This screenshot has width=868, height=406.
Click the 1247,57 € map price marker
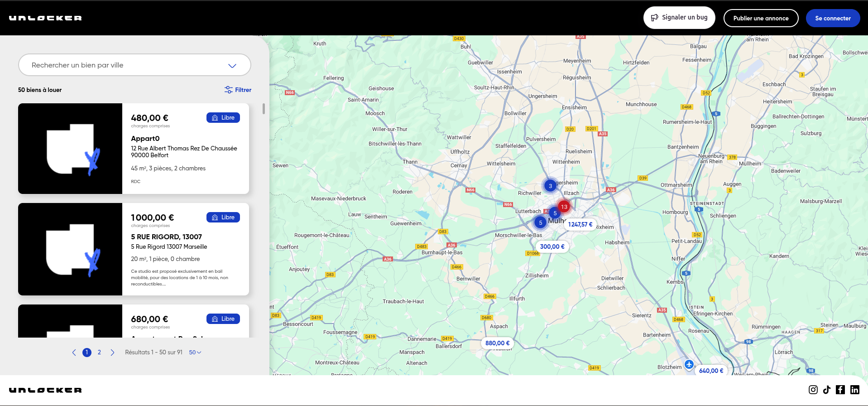click(580, 224)
